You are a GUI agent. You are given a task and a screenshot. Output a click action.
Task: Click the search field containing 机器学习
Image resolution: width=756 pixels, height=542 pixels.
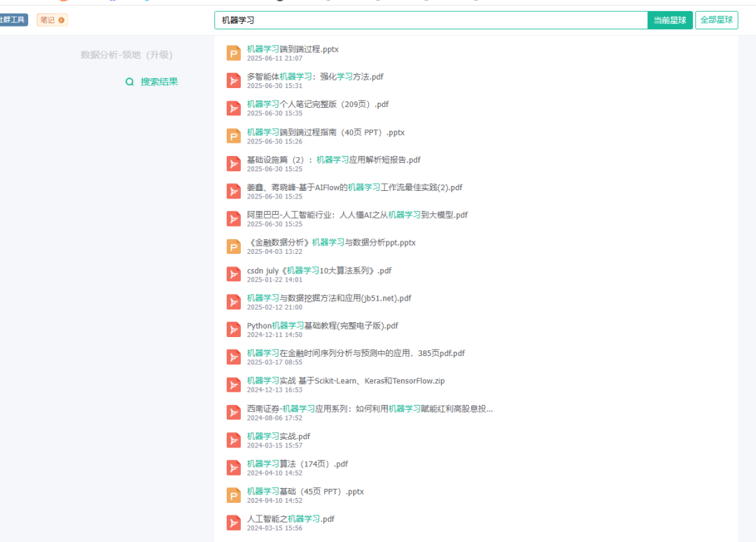431,20
